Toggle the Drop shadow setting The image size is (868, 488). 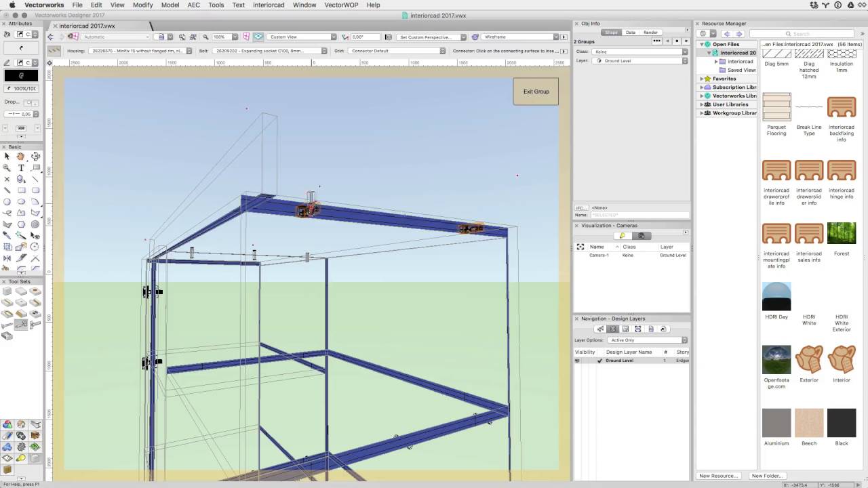coord(31,102)
